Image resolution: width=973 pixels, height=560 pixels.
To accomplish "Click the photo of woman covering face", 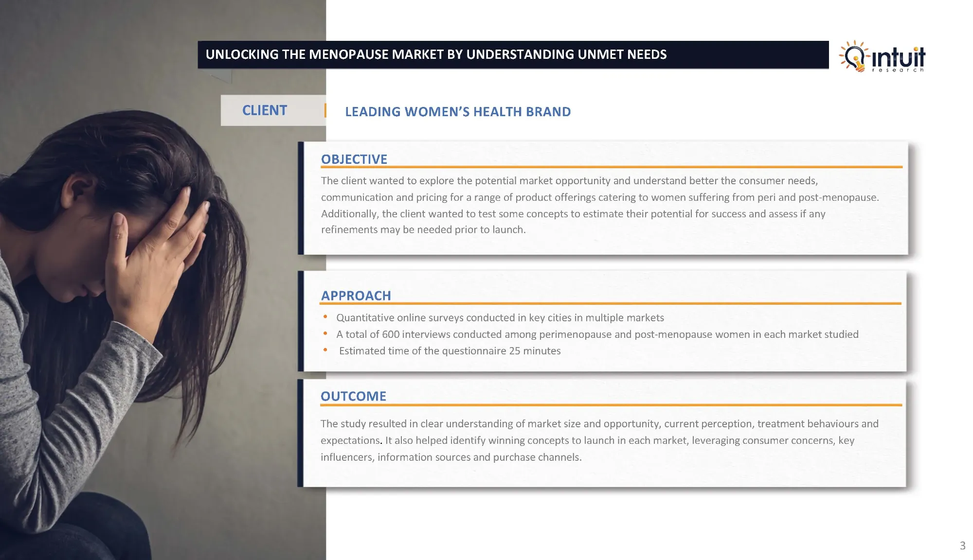I will [146, 292].
